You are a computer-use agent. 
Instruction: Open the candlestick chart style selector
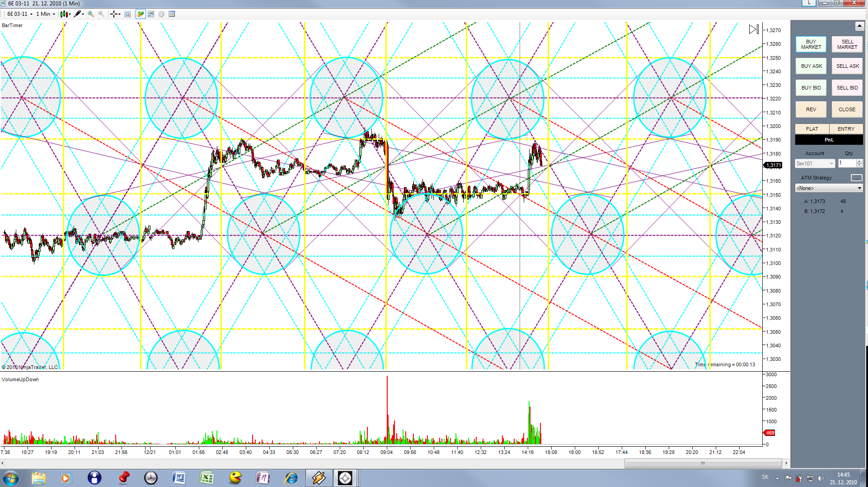(66, 14)
